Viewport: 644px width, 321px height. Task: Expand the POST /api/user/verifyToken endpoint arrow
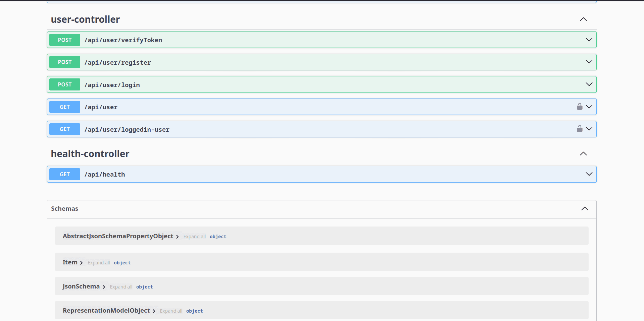pyautogui.click(x=589, y=40)
